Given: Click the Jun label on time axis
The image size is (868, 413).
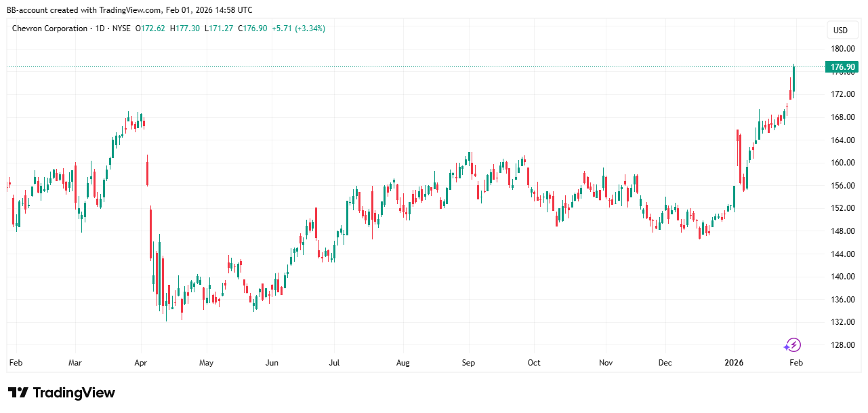Looking at the screenshot, I should click(x=271, y=363).
